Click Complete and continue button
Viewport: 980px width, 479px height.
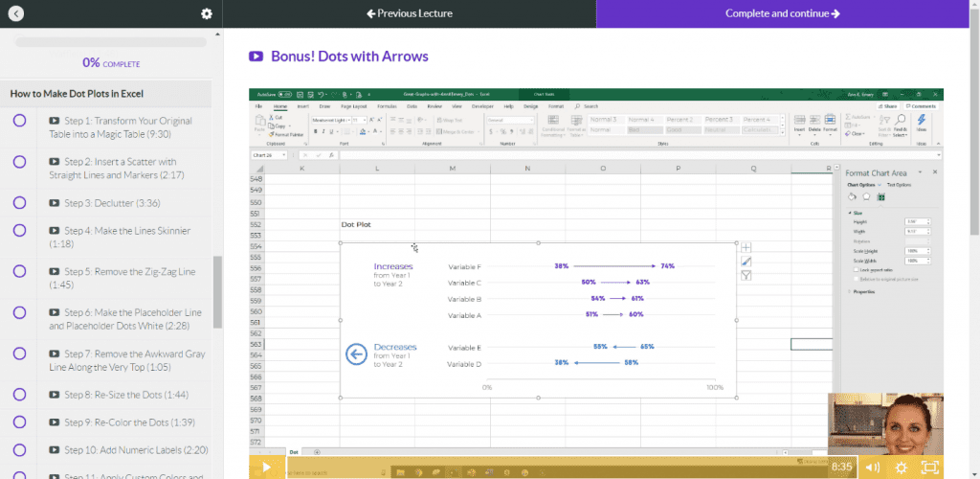tap(783, 13)
